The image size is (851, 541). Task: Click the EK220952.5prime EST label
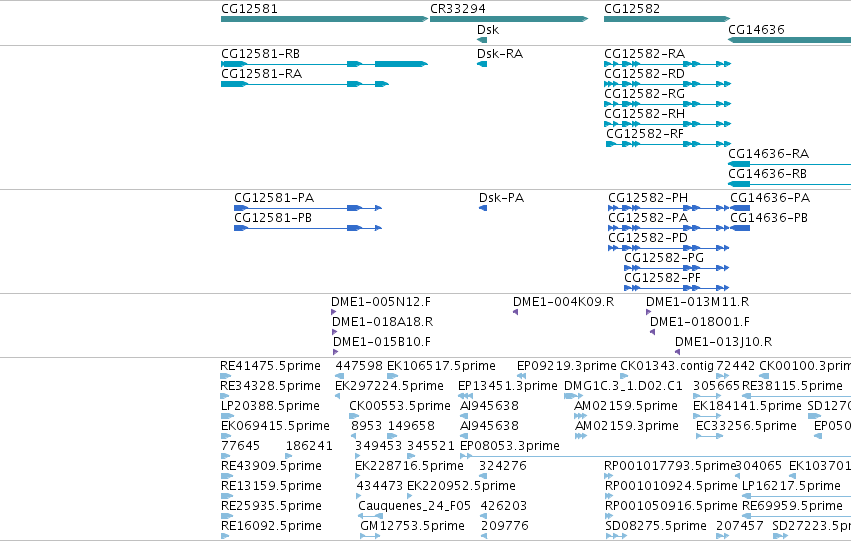[461, 486]
